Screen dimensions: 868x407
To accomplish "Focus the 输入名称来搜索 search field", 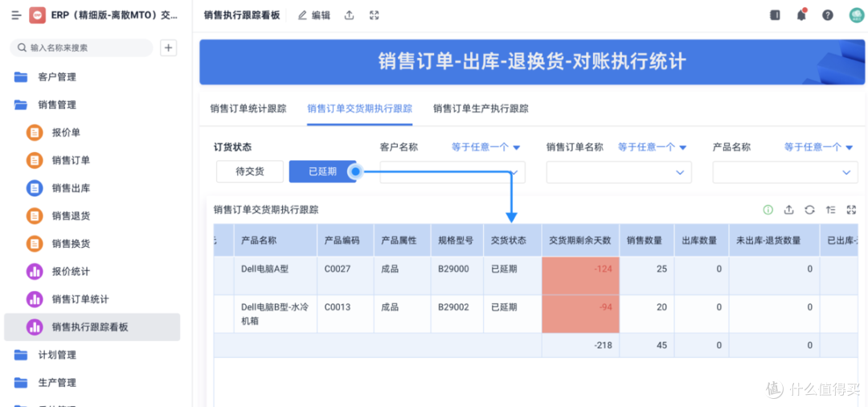I will (81, 47).
